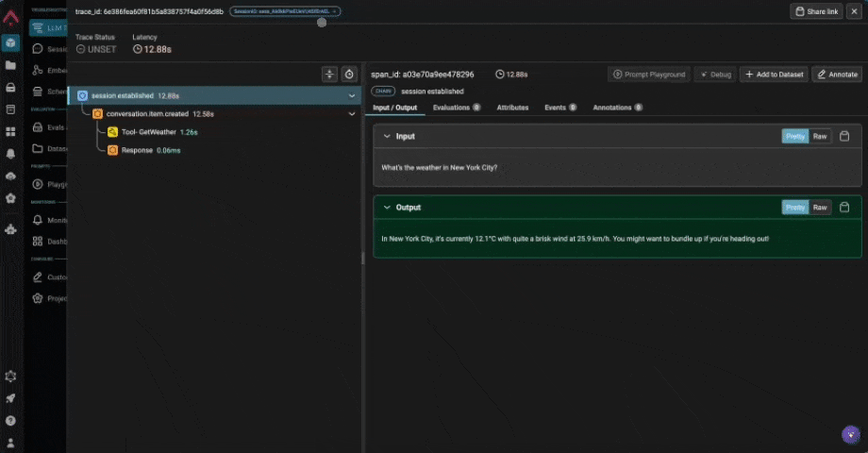
Task: Open the grid icon in the left rail
Action: click(10, 132)
